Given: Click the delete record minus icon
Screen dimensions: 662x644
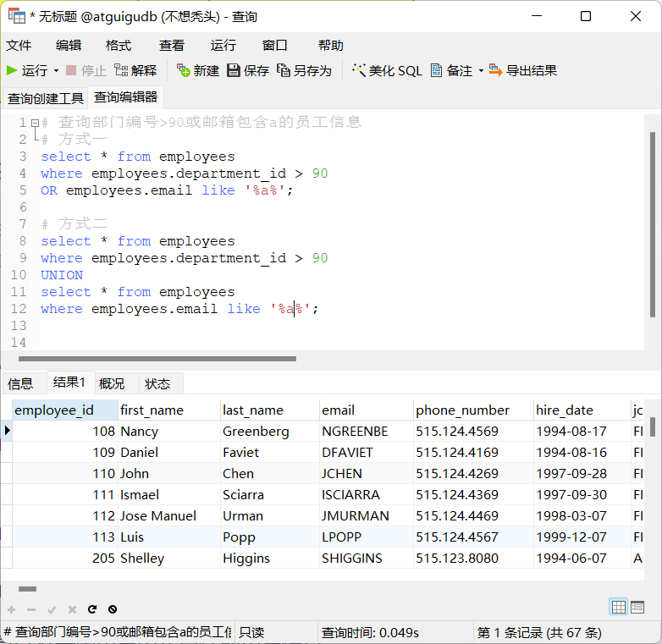Looking at the screenshot, I should point(31,609).
